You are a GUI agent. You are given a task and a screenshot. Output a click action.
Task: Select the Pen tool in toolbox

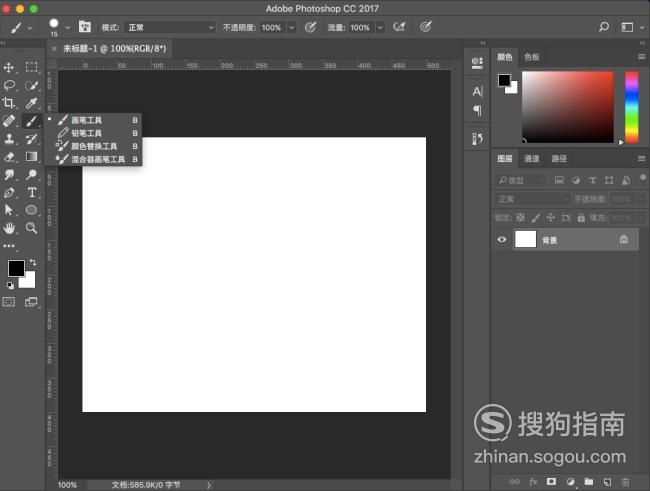pos(9,192)
